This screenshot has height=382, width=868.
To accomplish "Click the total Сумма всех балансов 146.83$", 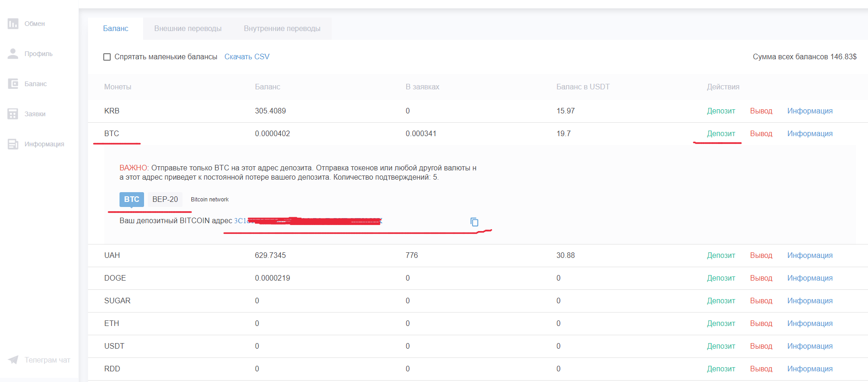I will (x=805, y=57).
